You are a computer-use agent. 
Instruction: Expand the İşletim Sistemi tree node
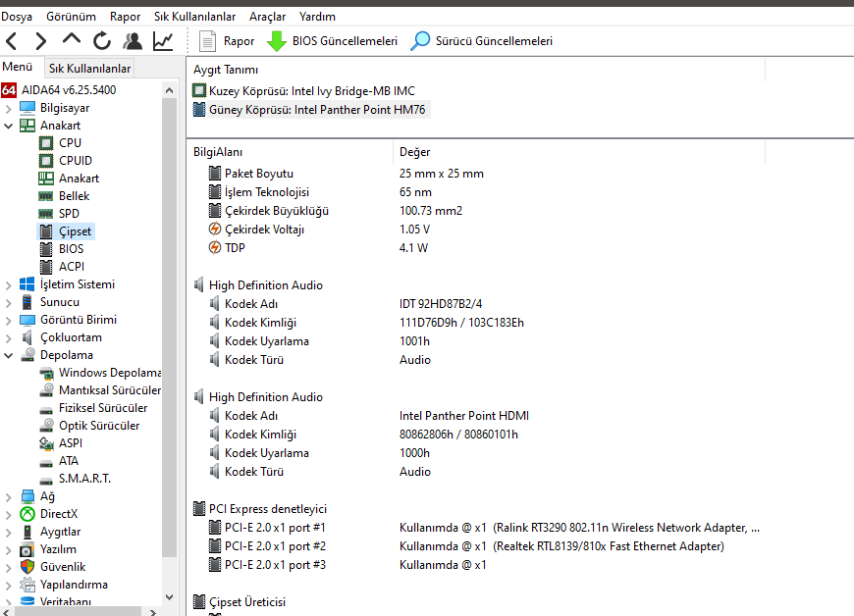[x=8, y=284]
